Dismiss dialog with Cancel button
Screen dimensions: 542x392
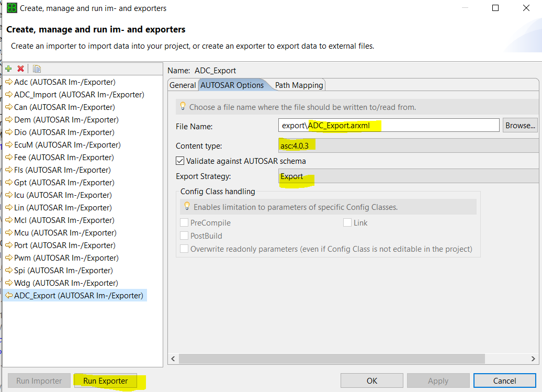pyautogui.click(x=505, y=380)
